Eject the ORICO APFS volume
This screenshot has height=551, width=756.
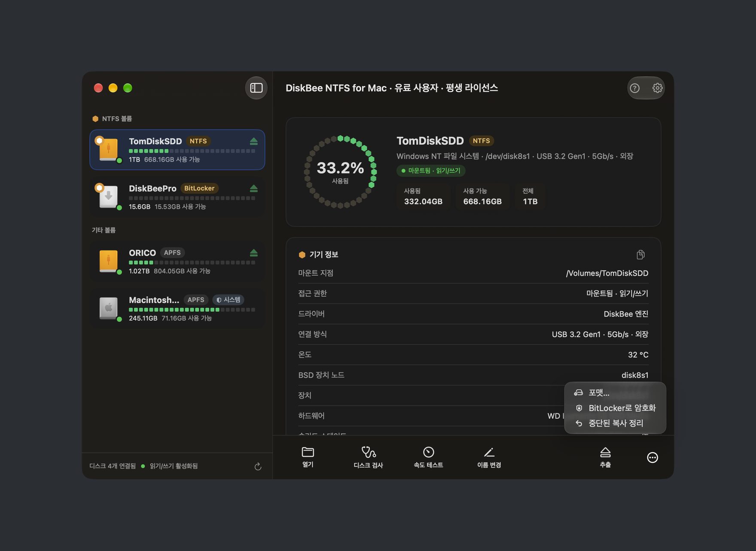coord(253,253)
